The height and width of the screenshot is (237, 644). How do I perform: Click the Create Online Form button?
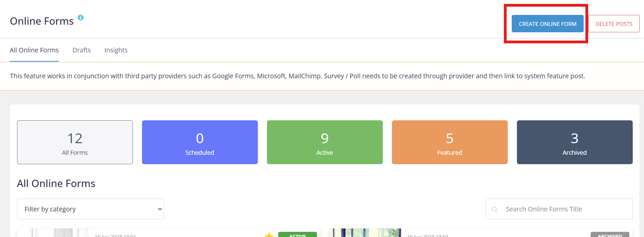(x=548, y=24)
